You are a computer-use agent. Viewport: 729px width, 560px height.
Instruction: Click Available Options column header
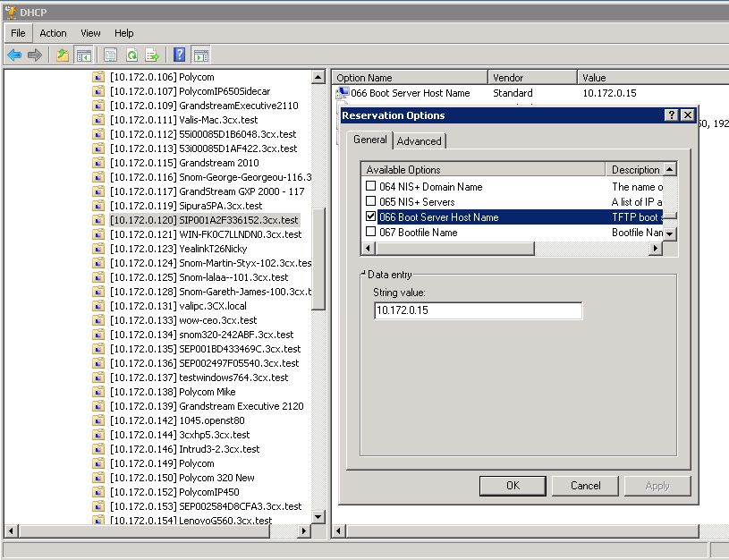point(484,170)
